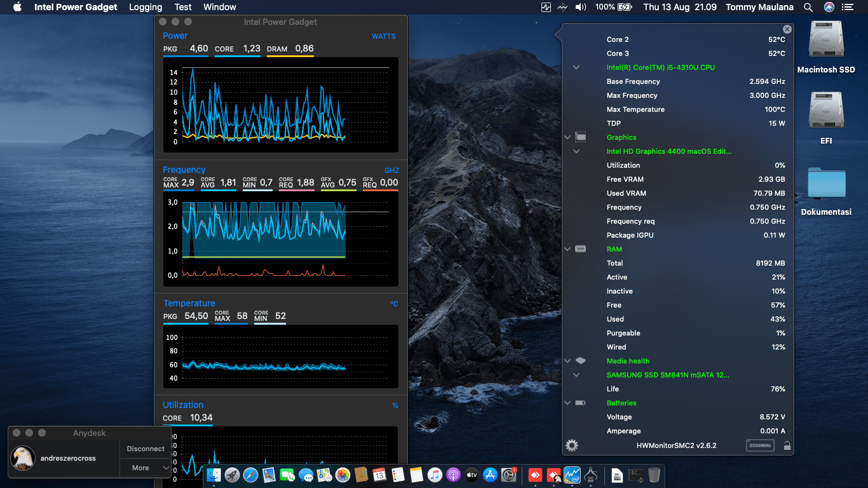Click Intel Power Gadget icon in Dock
Viewport: 868px width, 488px height.
(x=573, y=475)
